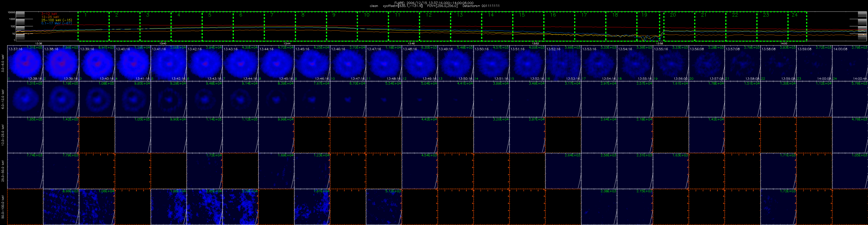
Task: Select the 6.0-12.0 keV image with peak 1.19E+05
Action: (x=61, y=99)
